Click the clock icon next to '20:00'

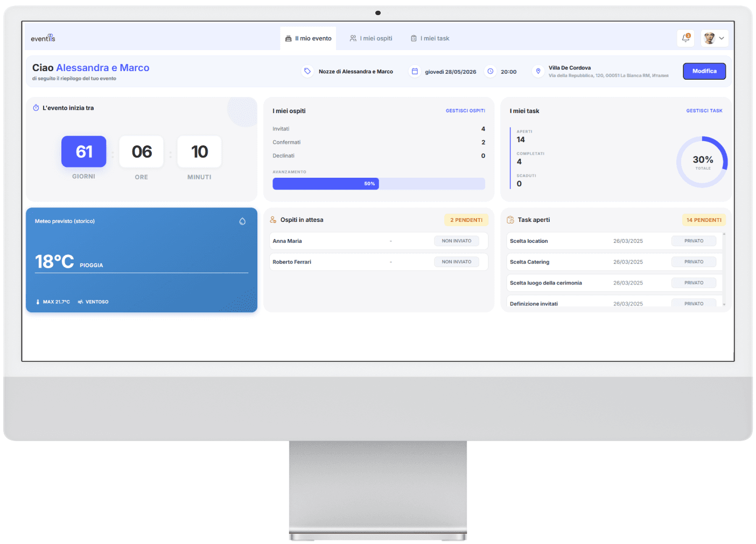[490, 71]
